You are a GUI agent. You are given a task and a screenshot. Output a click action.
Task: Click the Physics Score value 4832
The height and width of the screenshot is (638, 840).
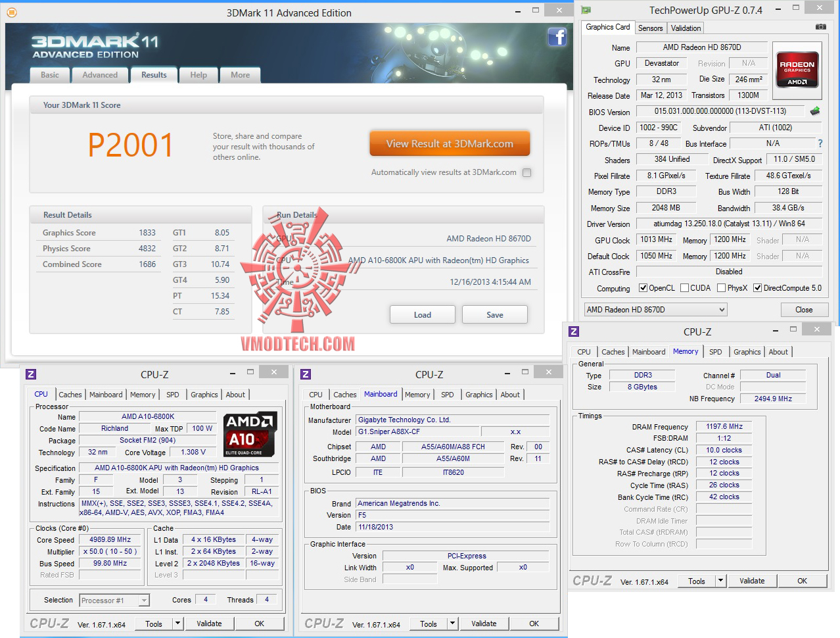147,248
